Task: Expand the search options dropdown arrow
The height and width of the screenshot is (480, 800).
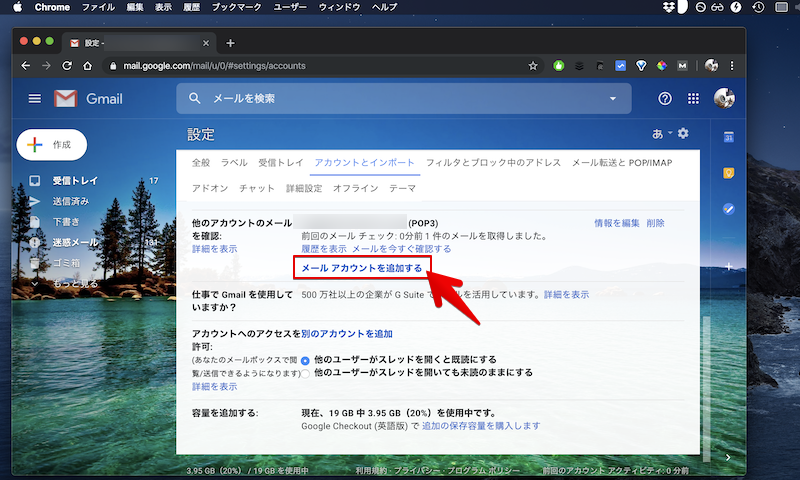Action: [x=613, y=99]
